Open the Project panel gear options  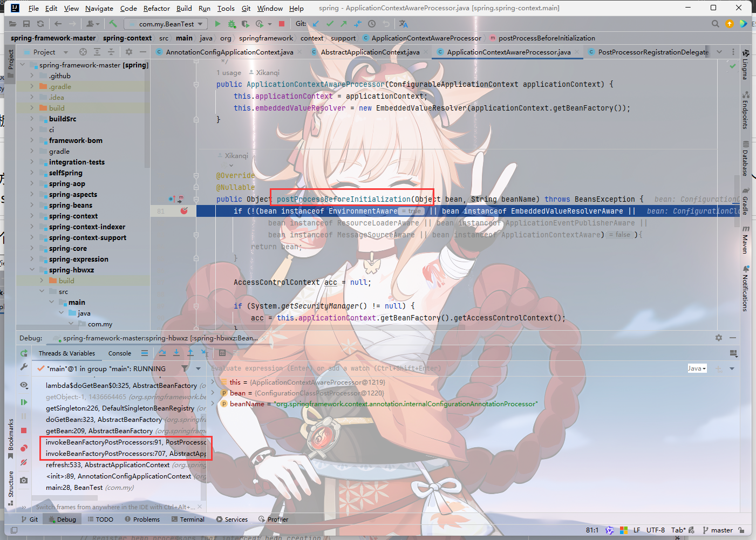(x=128, y=52)
